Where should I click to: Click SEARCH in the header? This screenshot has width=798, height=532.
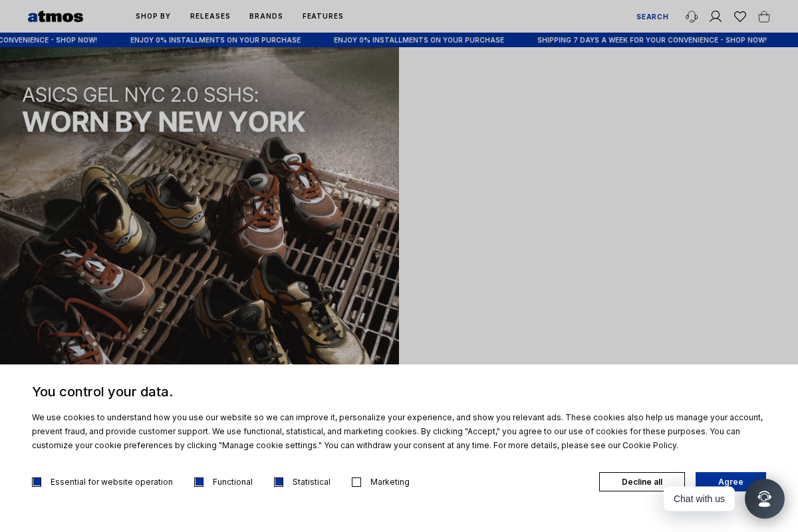pos(652,17)
